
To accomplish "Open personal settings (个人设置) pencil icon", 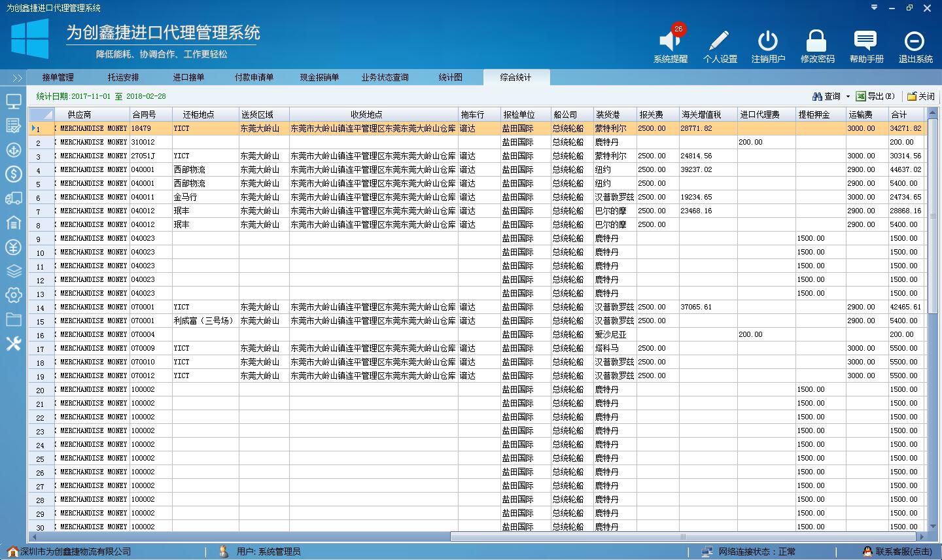I will (720, 43).
